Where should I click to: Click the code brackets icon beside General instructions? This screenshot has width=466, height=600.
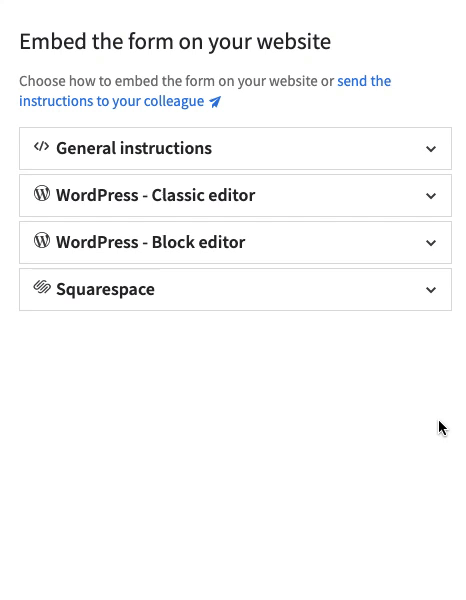click(x=41, y=147)
